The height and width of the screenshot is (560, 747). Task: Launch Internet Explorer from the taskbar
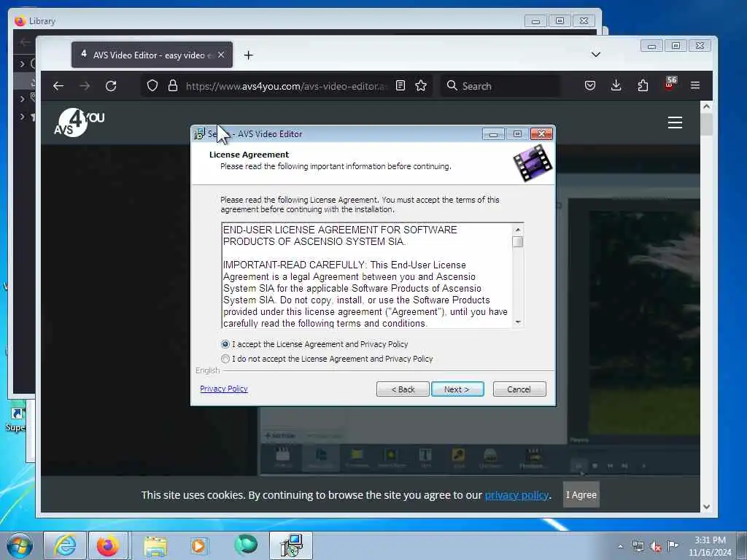click(65, 545)
